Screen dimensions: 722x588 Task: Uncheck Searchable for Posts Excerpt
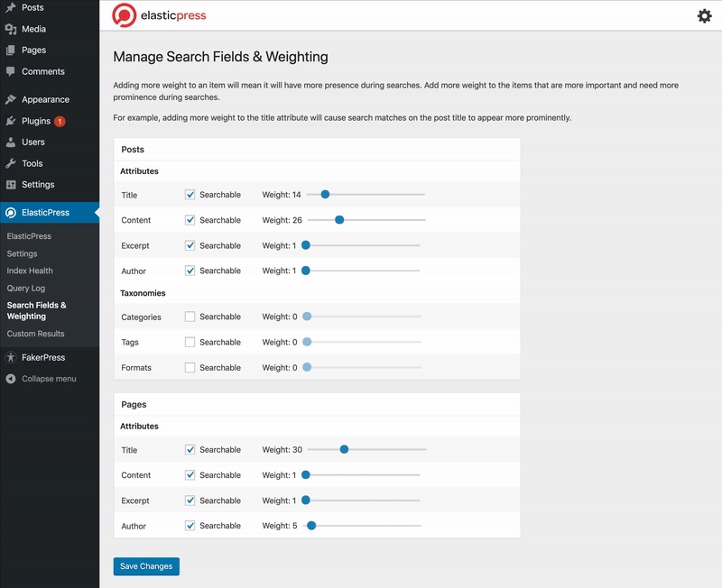190,245
